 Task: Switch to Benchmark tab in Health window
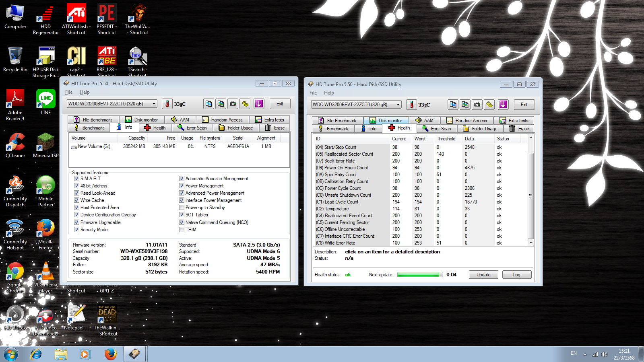[x=333, y=129]
